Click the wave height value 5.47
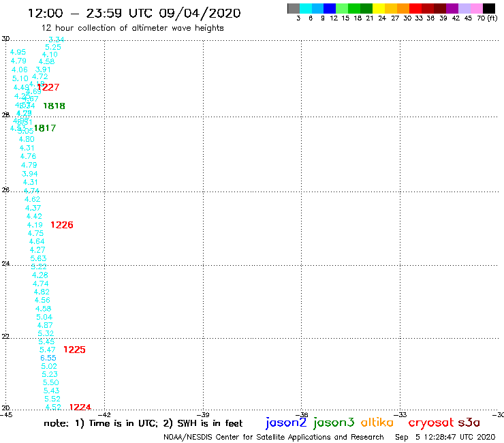 click(x=48, y=350)
